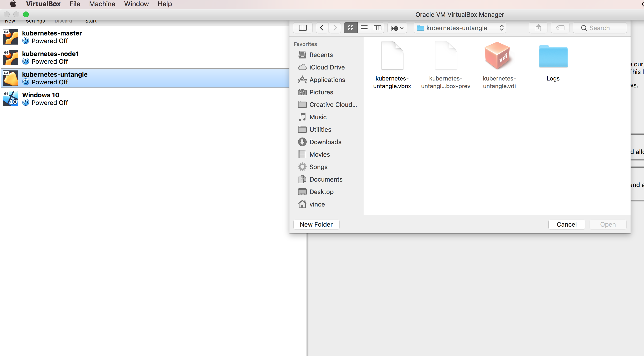Select kubernetes-master VM in list
This screenshot has height=356, width=644.
coord(145,37)
